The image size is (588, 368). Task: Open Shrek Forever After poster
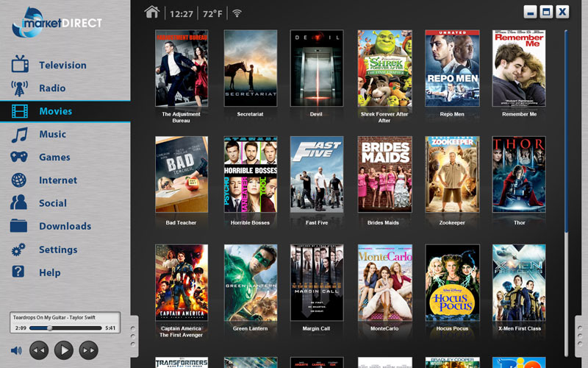point(384,68)
